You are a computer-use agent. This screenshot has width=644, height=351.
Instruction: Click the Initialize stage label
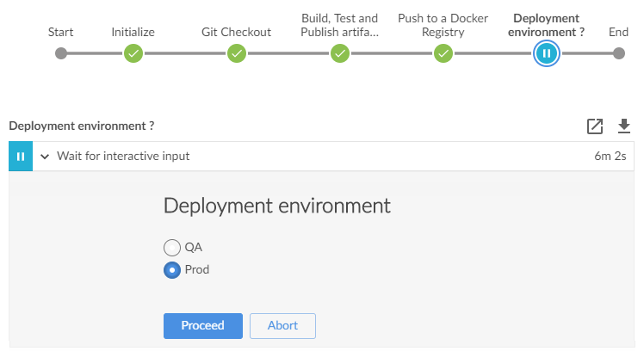click(133, 33)
